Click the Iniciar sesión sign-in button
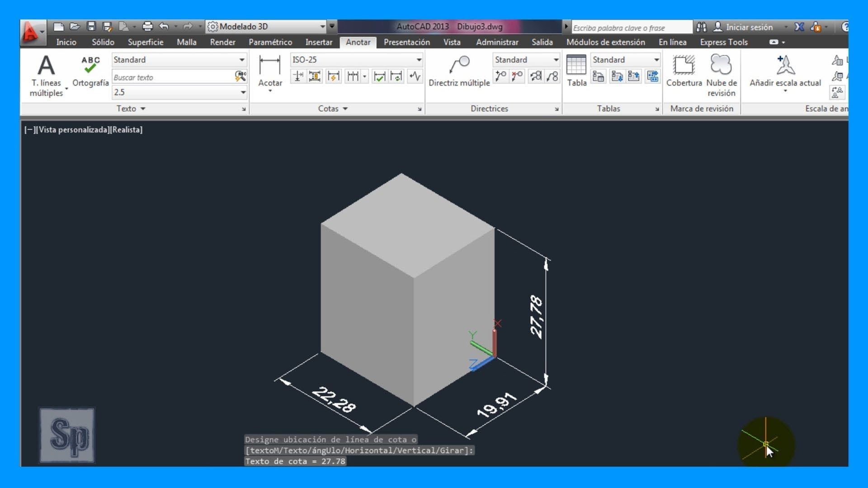868x488 pixels. pyautogui.click(x=749, y=27)
